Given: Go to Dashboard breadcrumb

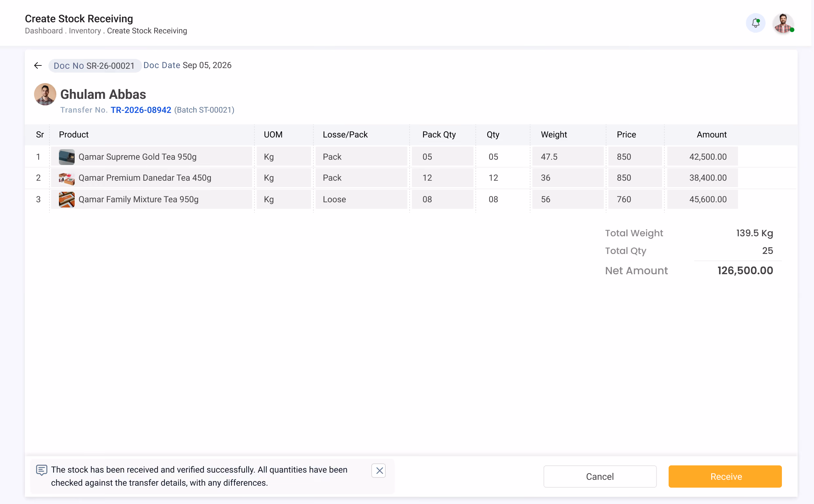Looking at the screenshot, I should click(44, 31).
